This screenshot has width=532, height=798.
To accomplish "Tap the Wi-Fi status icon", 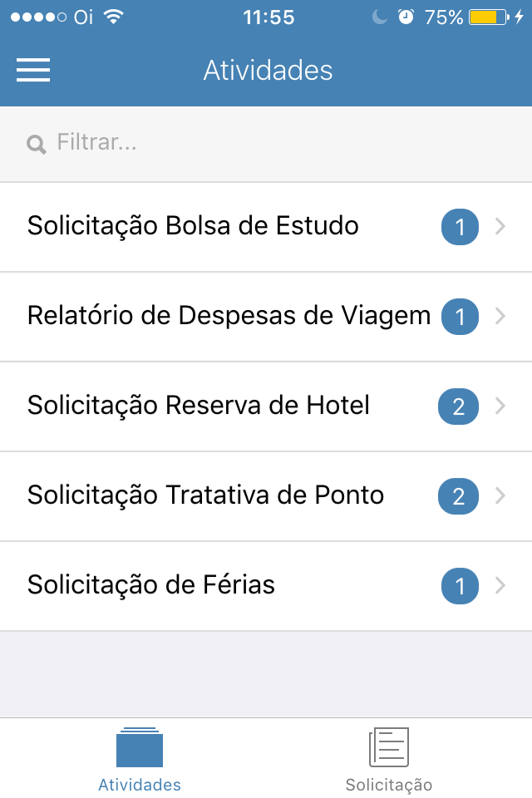I will (x=114, y=17).
